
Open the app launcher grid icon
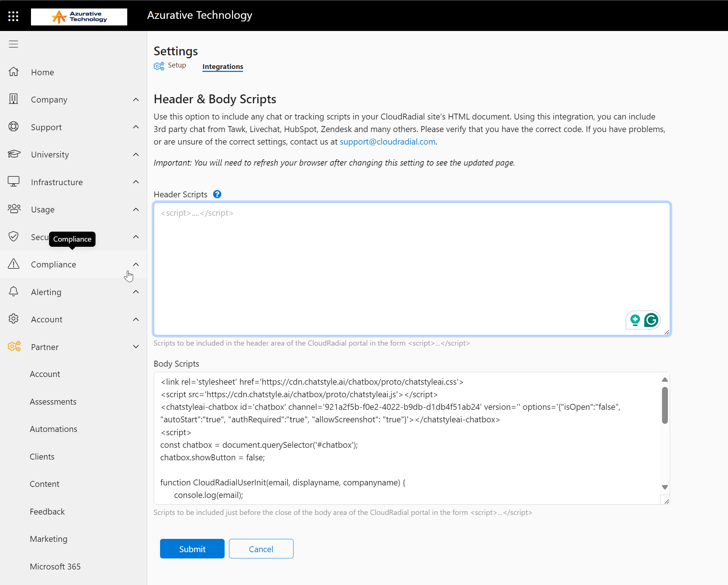13,16
